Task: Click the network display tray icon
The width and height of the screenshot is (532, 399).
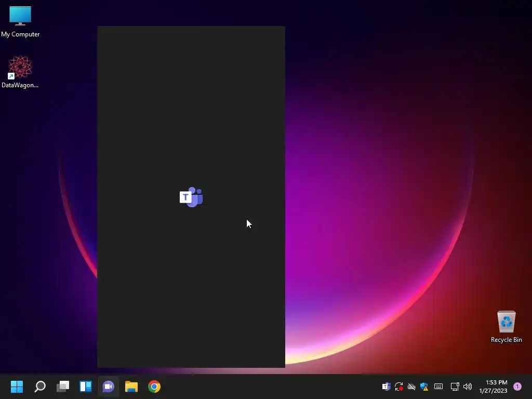Action: pyautogui.click(x=455, y=387)
